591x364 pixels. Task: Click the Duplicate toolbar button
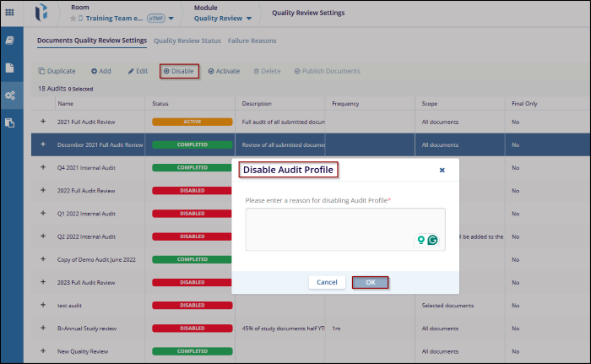pos(57,71)
